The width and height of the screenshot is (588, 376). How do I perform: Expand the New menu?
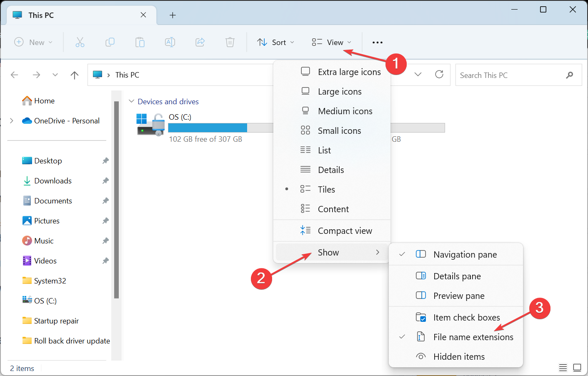(34, 42)
